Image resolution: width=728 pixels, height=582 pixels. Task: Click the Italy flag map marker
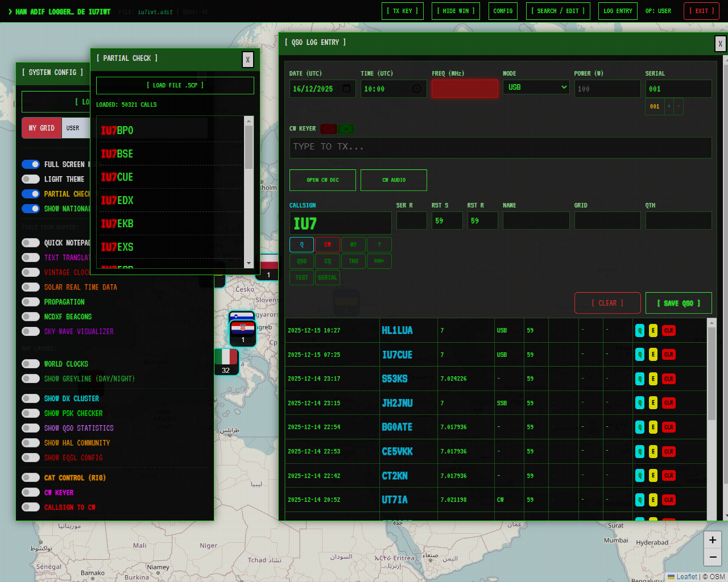coord(226,357)
